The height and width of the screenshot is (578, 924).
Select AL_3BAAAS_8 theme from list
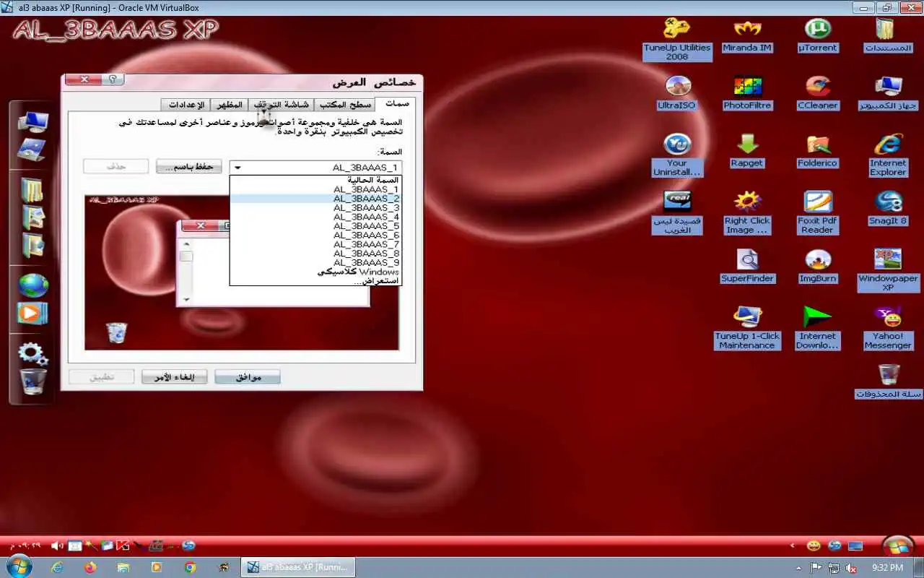(x=315, y=254)
